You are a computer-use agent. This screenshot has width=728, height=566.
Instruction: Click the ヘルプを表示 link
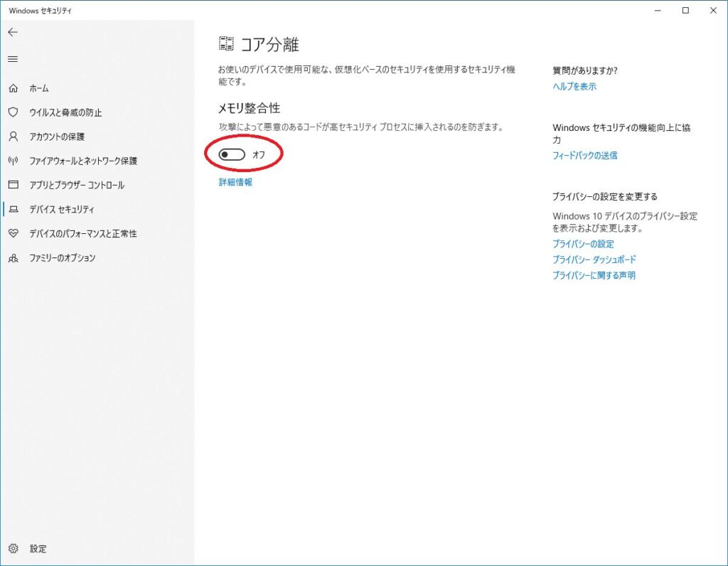pos(574,86)
